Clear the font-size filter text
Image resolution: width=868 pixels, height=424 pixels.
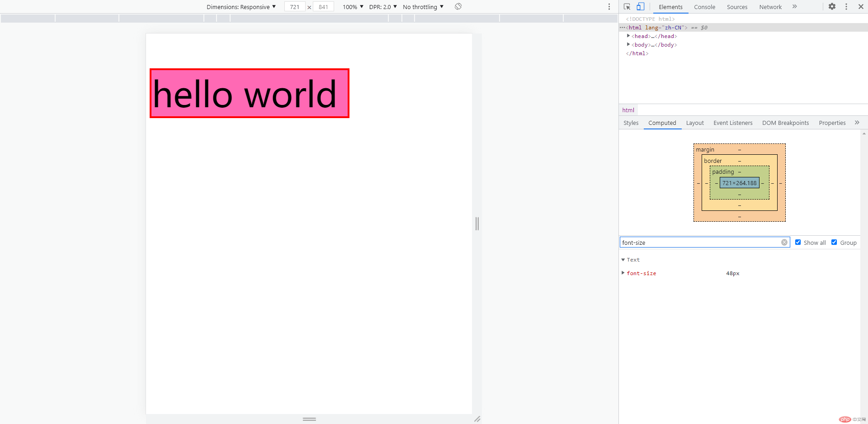[x=784, y=243]
